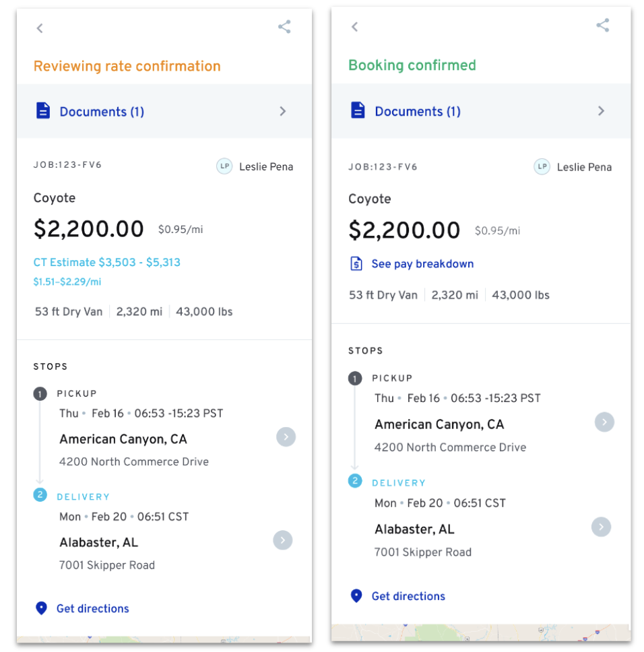The height and width of the screenshot is (652, 644).
Task: Open American Canyon pickup details arrow, left panel
Action: point(286,436)
